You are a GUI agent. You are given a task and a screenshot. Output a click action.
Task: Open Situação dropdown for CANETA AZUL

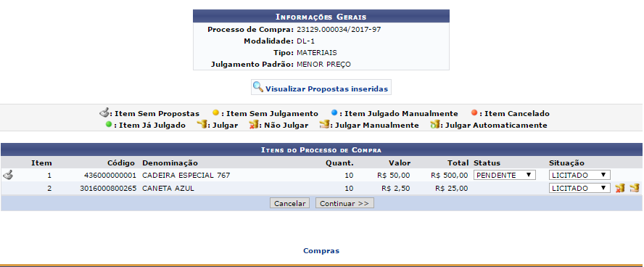coord(579,188)
